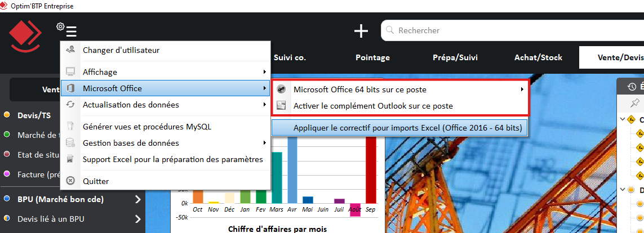Click the Changer d'utilisateur user icon
The image size is (644, 233).
coord(71,50)
